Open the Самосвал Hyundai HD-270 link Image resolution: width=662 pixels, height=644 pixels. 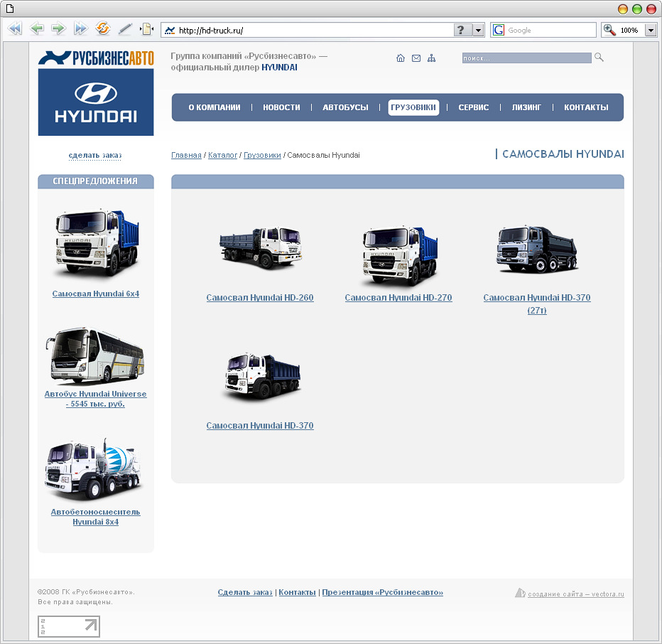(x=398, y=298)
